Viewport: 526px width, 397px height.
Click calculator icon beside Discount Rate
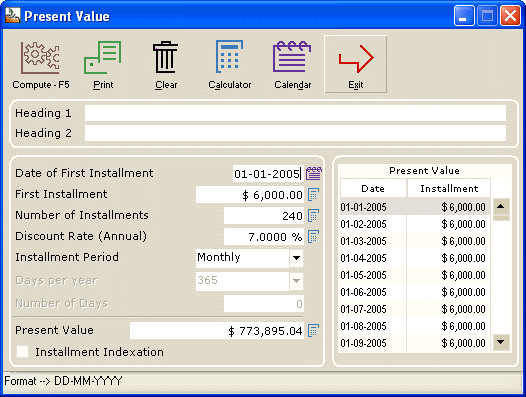point(313,237)
